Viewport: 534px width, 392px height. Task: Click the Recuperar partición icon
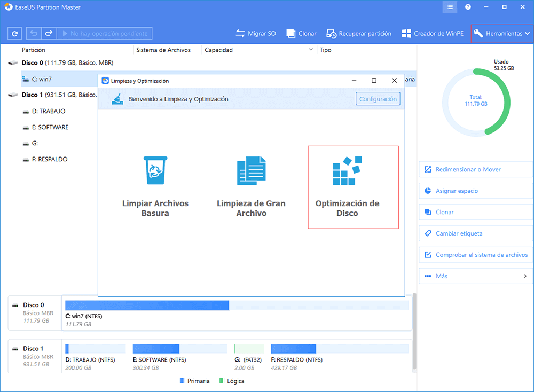[331, 33]
